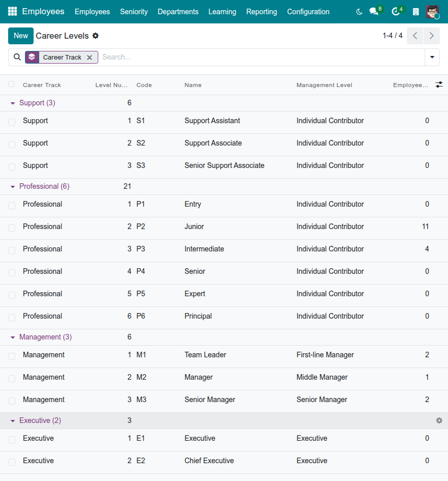Open the activities clock icon

coord(396,12)
